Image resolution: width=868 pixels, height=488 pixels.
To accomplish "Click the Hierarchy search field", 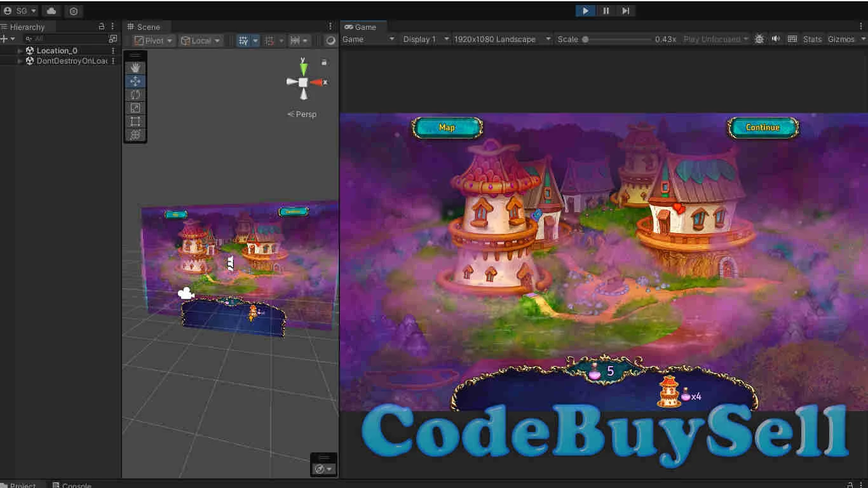I will tap(65, 39).
